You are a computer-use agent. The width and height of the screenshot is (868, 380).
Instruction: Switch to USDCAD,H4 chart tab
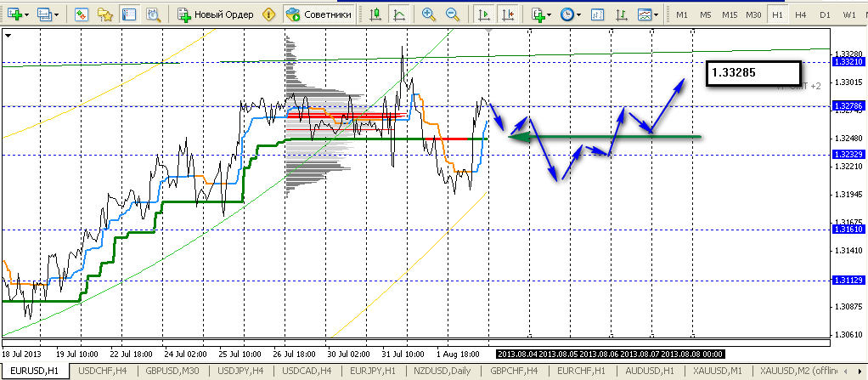pyautogui.click(x=307, y=370)
